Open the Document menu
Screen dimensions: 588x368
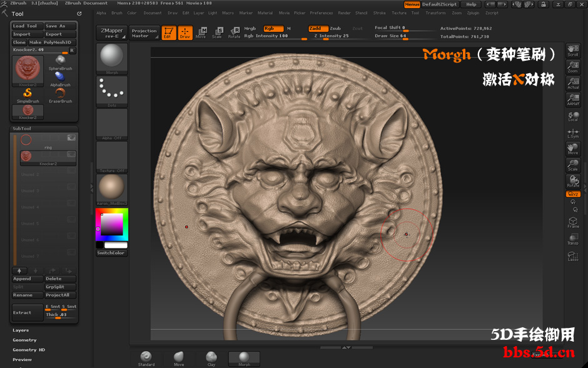[x=152, y=13]
